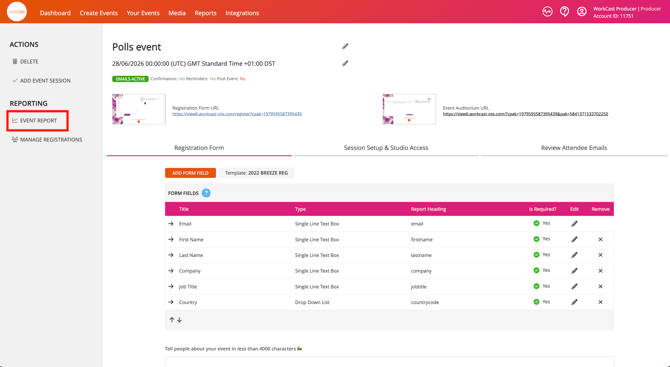This screenshot has width=670, height=367.
Task: Open the Reports menu
Action: [206, 13]
